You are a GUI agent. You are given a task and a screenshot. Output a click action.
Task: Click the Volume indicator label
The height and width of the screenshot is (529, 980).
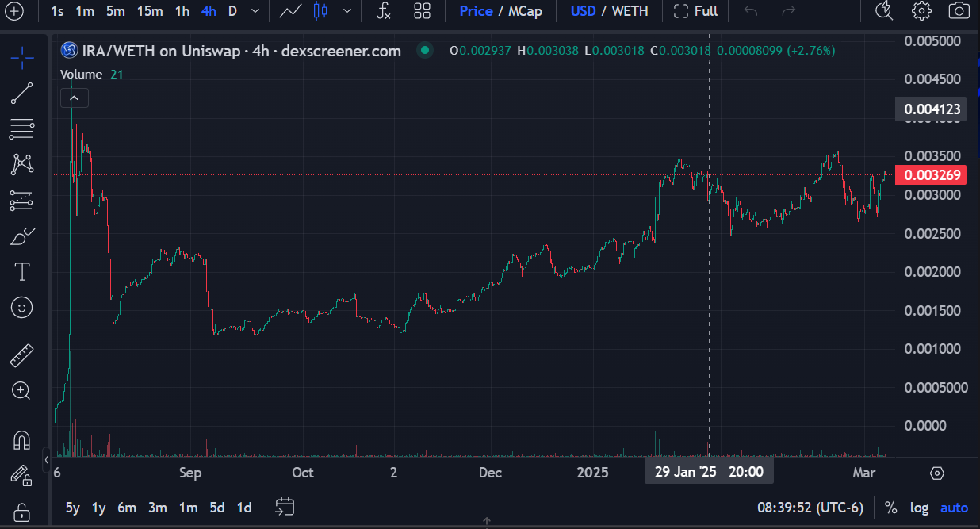(x=82, y=74)
